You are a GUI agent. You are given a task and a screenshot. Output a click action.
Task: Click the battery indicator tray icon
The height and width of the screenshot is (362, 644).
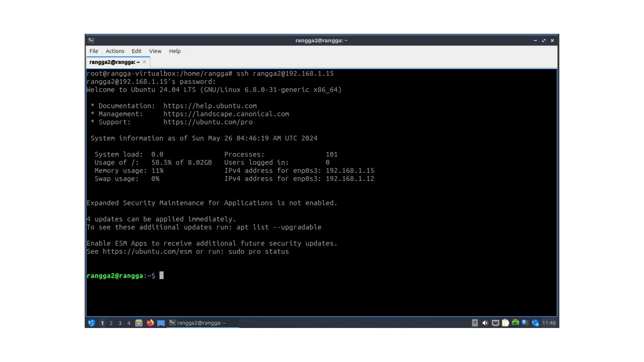[515, 323]
